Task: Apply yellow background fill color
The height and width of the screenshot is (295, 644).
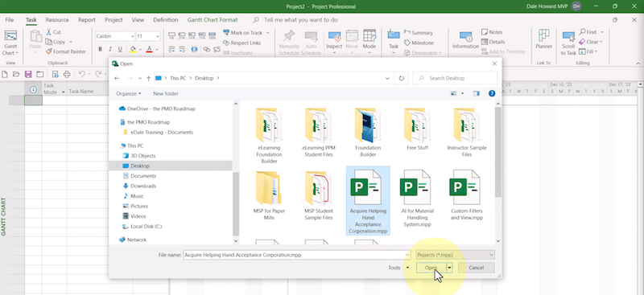Action: (133, 49)
